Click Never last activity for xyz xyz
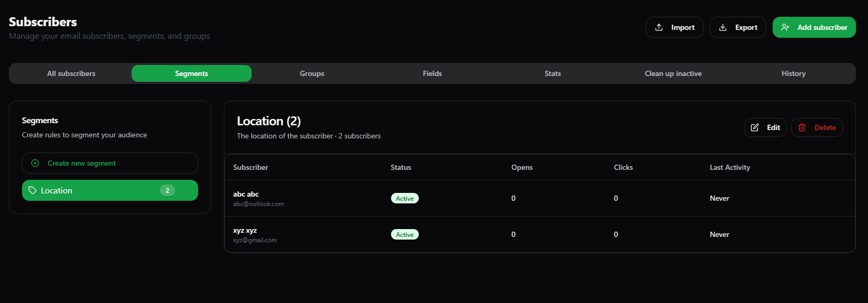868x303 pixels. (720, 234)
